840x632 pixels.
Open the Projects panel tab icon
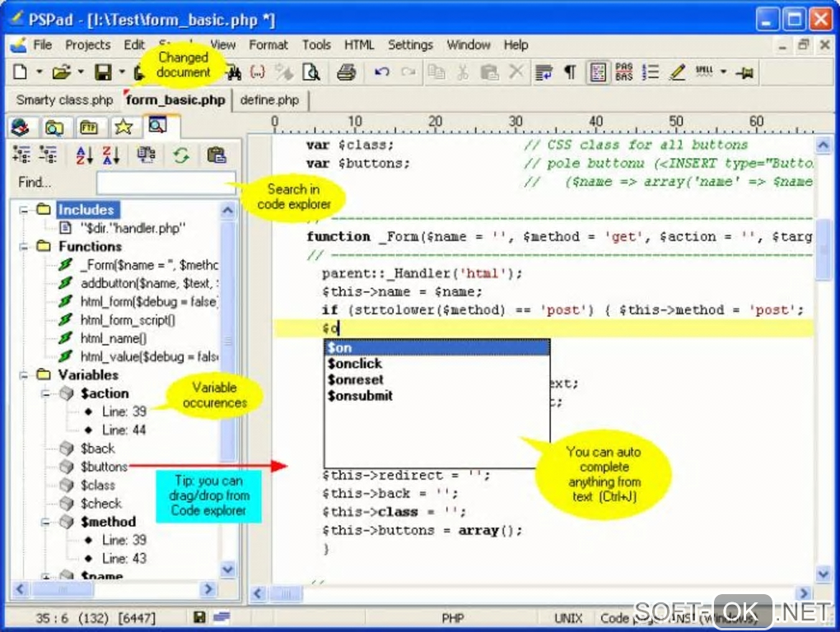point(21,128)
